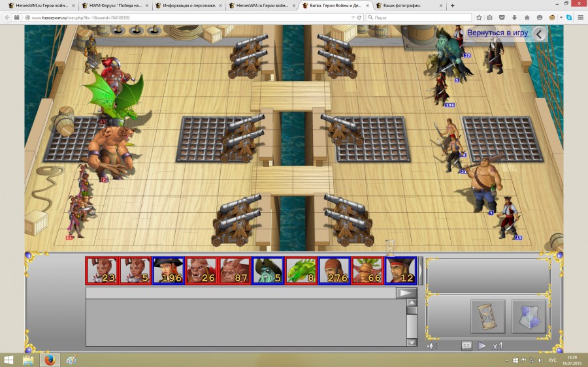Select the carrot creature portrait numbered 66

coord(367,270)
